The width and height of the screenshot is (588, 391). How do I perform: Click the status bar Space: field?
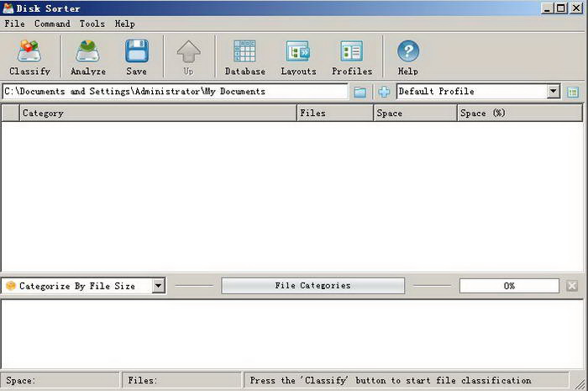pyautogui.click(x=60, y=381)
